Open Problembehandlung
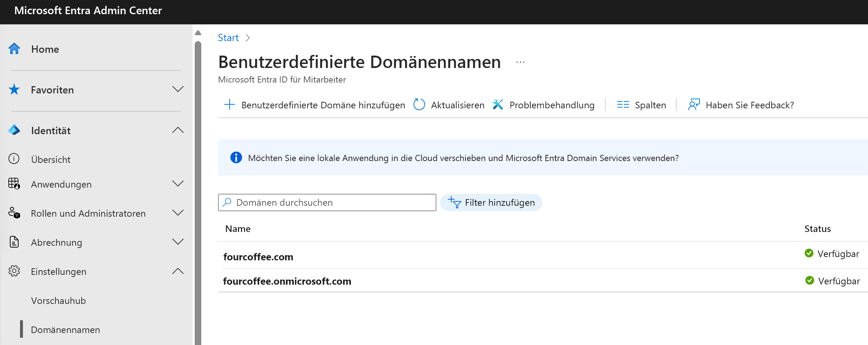868x345 pixels. (x=544, y=105)
